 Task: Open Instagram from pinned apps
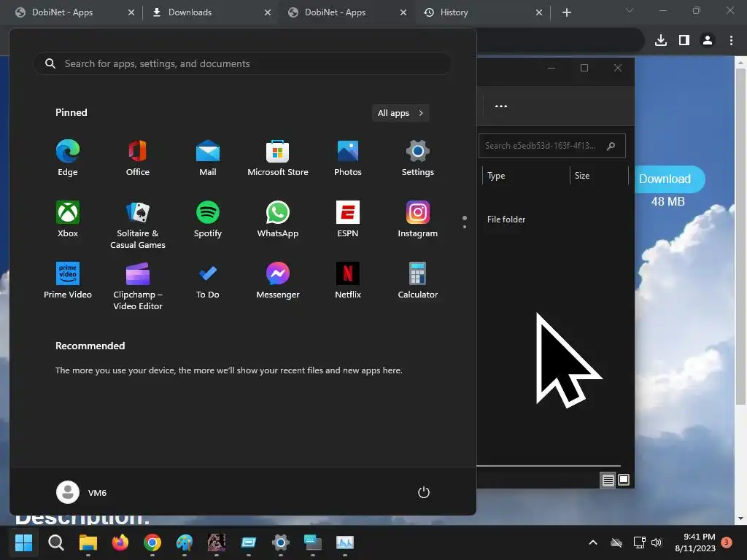[418, 219]
